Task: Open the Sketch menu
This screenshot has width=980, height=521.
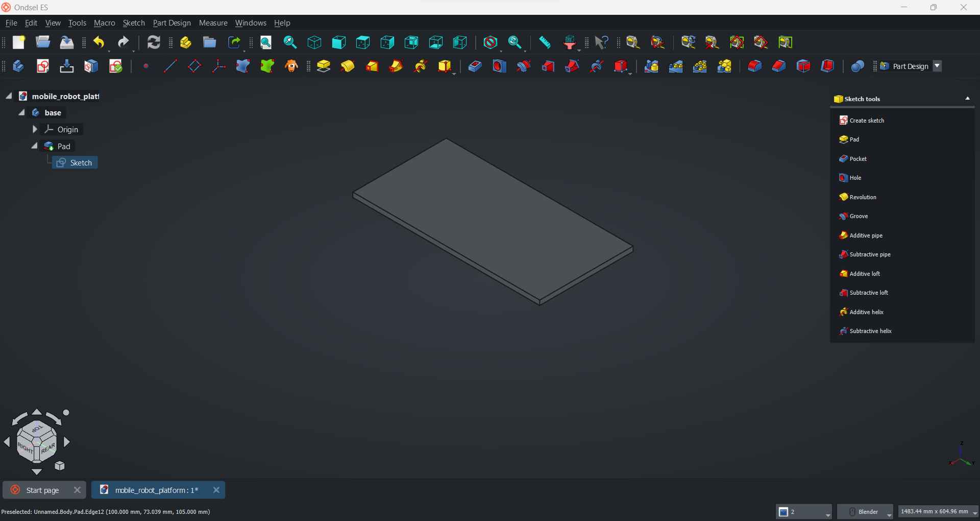Action: (134, 23)
